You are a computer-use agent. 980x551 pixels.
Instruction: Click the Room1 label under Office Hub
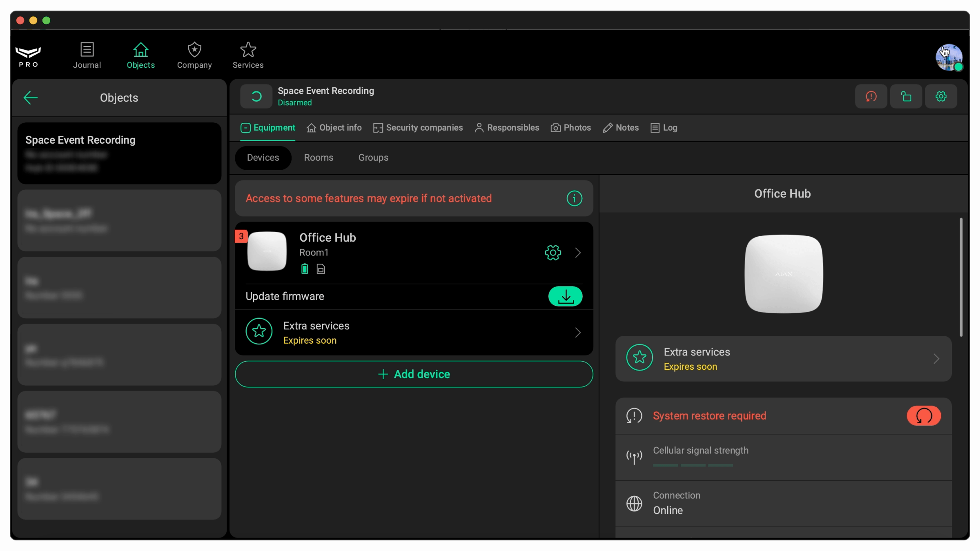coord(314,253)
